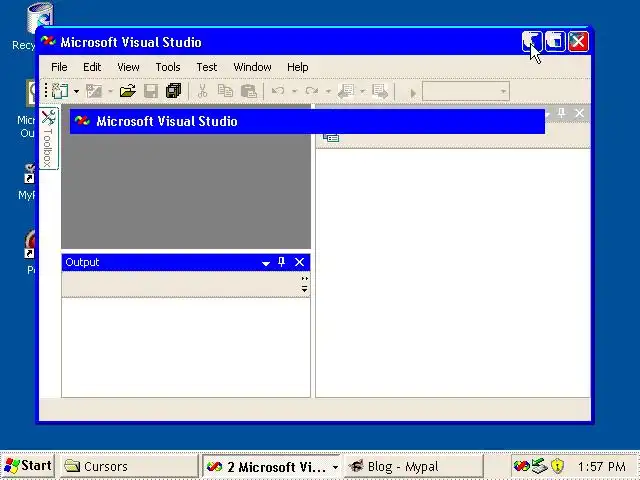Viewport: 640px width, 480px height.
Task: Open the Navigate Backward dropdown arrow
Action: click(x=362, y=91)
